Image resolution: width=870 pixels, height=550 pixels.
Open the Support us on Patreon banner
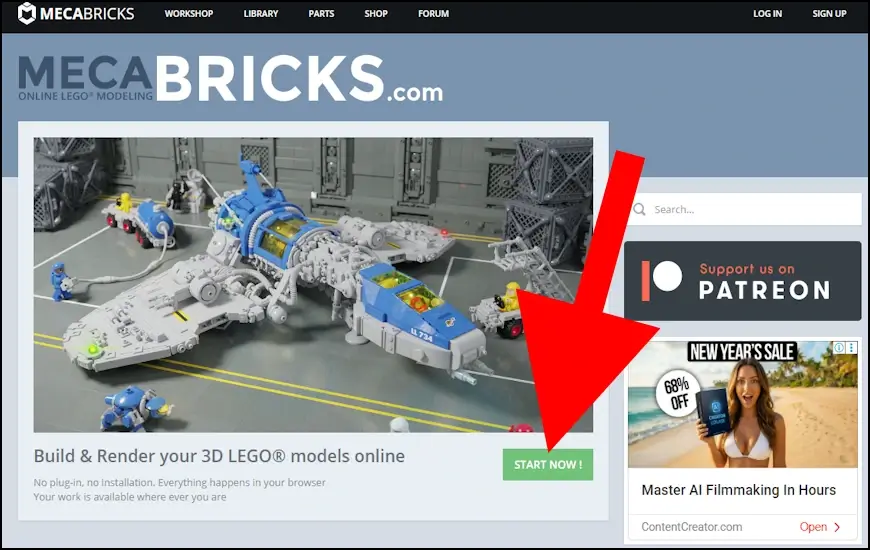[x=742, y=281]
